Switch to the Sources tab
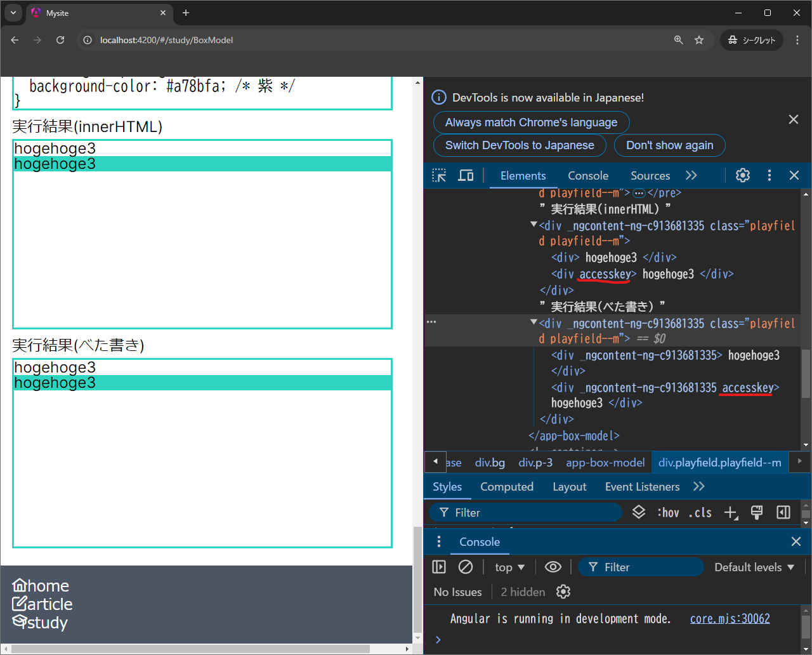The height and width of the screenshot is (655, 812). (650, 176)
